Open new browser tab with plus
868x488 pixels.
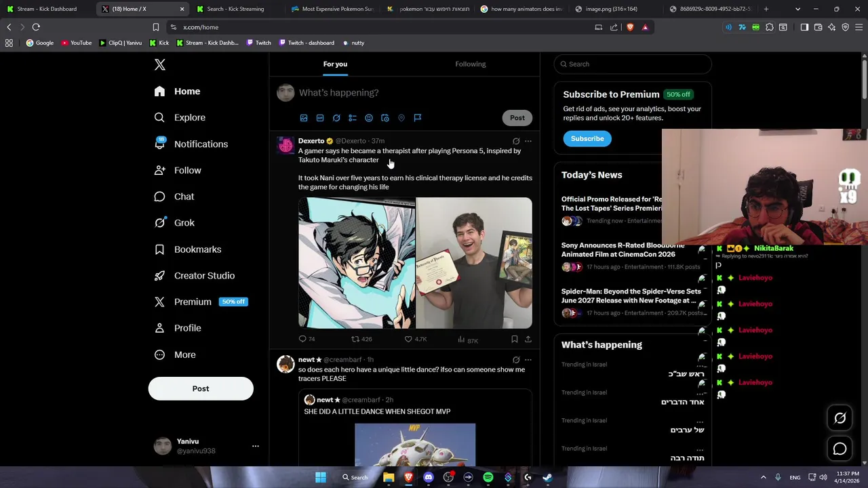766,9
